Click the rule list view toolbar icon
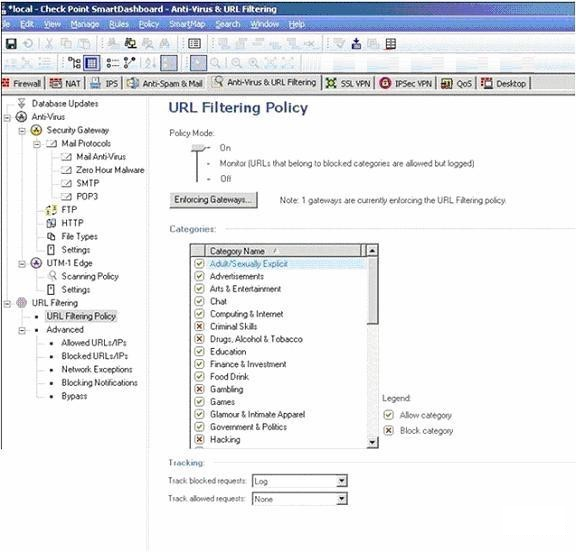This screenshot has height=552, width=576. (194, 44)
